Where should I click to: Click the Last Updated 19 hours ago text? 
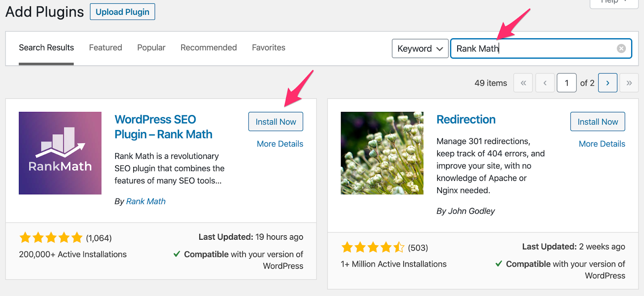coord(251,237)
